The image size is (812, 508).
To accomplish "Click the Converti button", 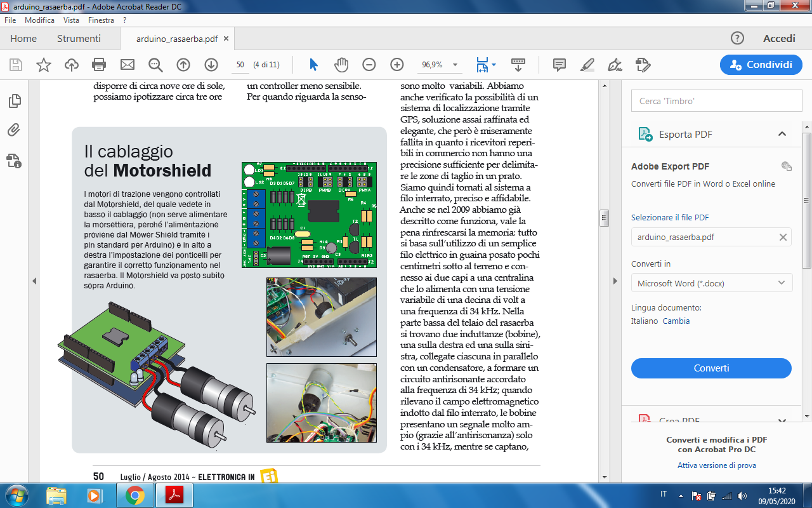I will point(711,368).
